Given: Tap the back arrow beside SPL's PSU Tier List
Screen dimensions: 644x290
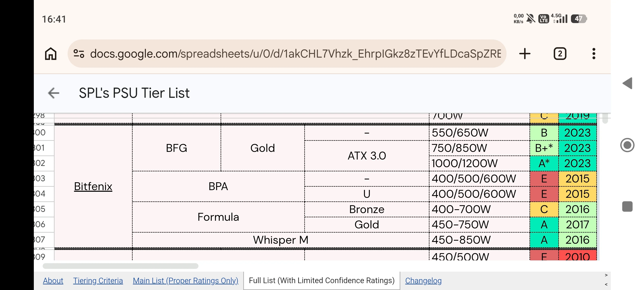Looking at the screenshot, I should pyautogui.click(x=54, y=93).
